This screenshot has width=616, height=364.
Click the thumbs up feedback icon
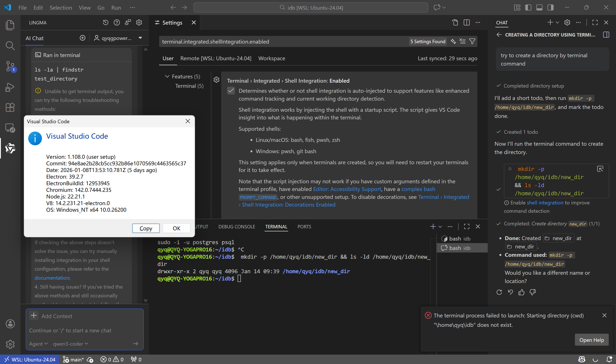tap(521, 292)
